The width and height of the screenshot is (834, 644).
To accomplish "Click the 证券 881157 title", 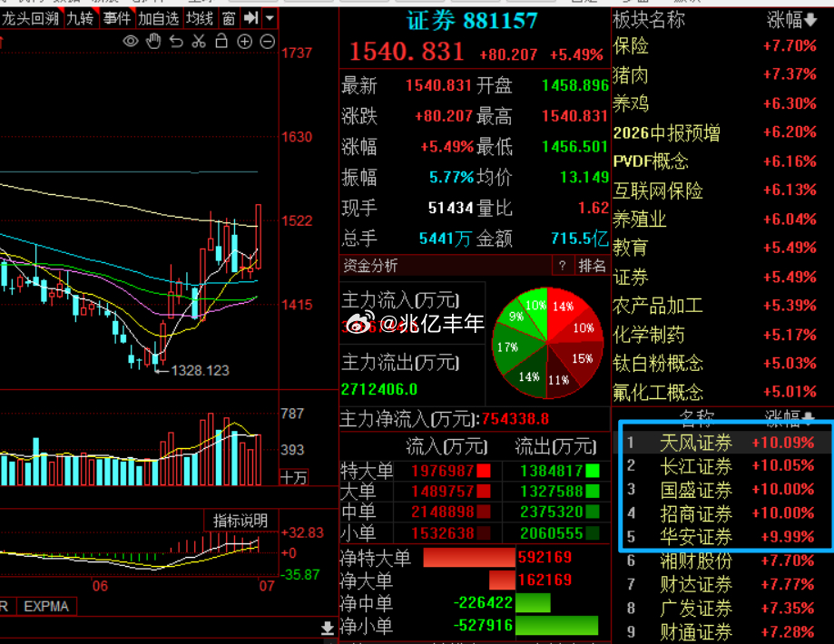I will [x=472, y=21].
